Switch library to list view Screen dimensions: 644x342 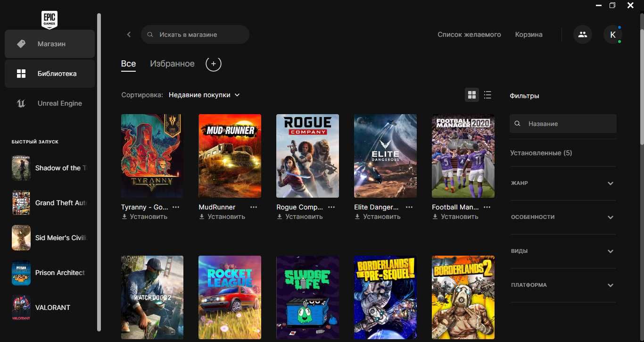[487, 95]
